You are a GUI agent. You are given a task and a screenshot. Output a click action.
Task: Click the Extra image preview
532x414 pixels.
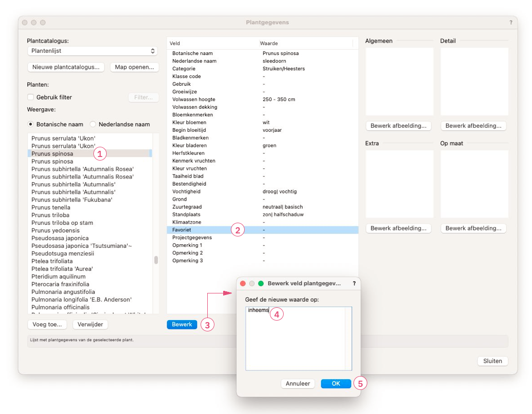tap(400, 184)
